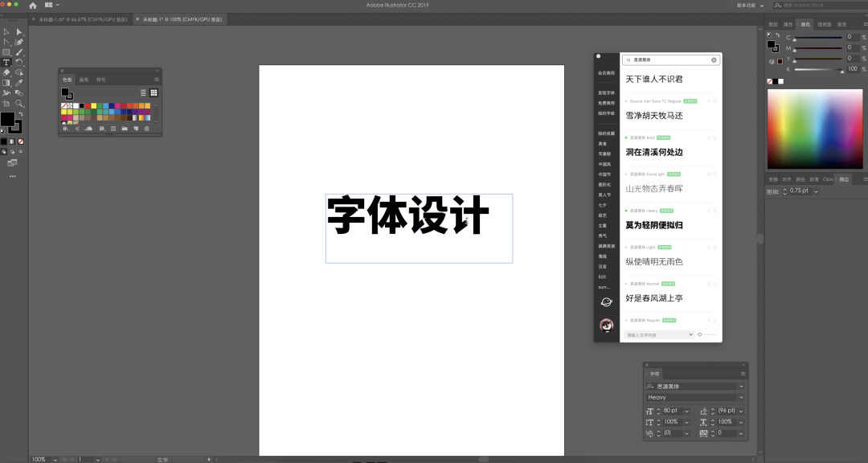This screenshot has height=463, width=868.
Task: Favorite the 思源黑体 Heavy font with star
Action: tap(714, 211)
